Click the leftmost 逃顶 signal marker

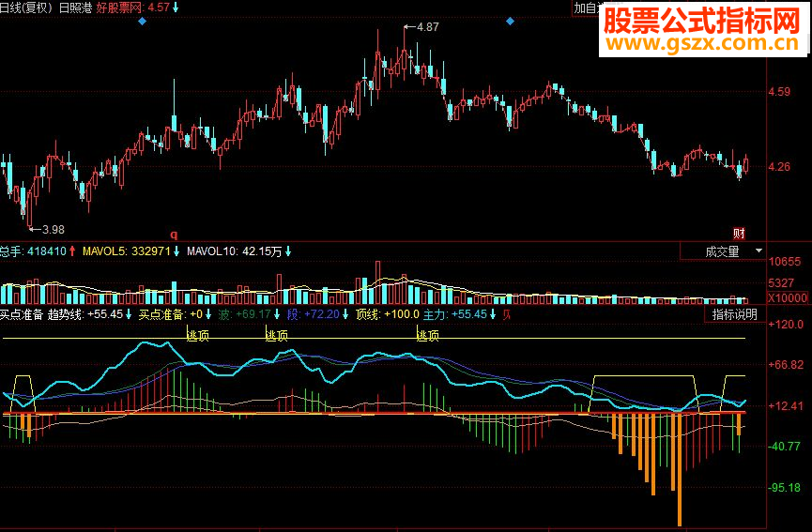coord(198,336)
